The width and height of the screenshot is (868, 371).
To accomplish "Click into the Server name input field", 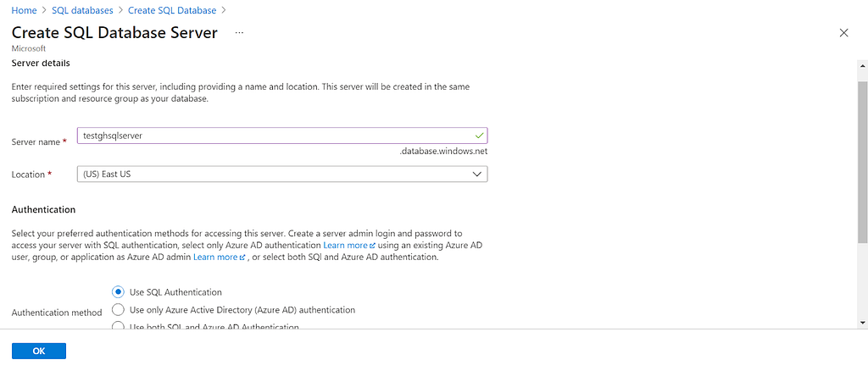I will coord(282,136).
